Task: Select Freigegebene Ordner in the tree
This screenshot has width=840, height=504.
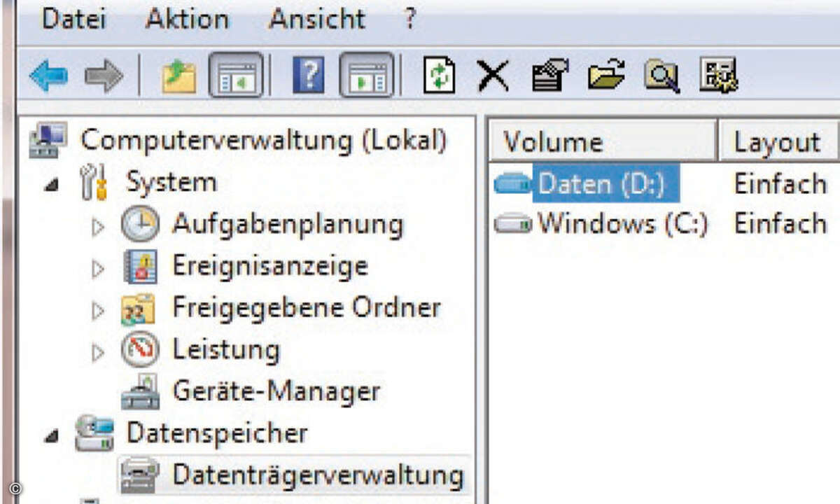Action: tap(307, 308)
